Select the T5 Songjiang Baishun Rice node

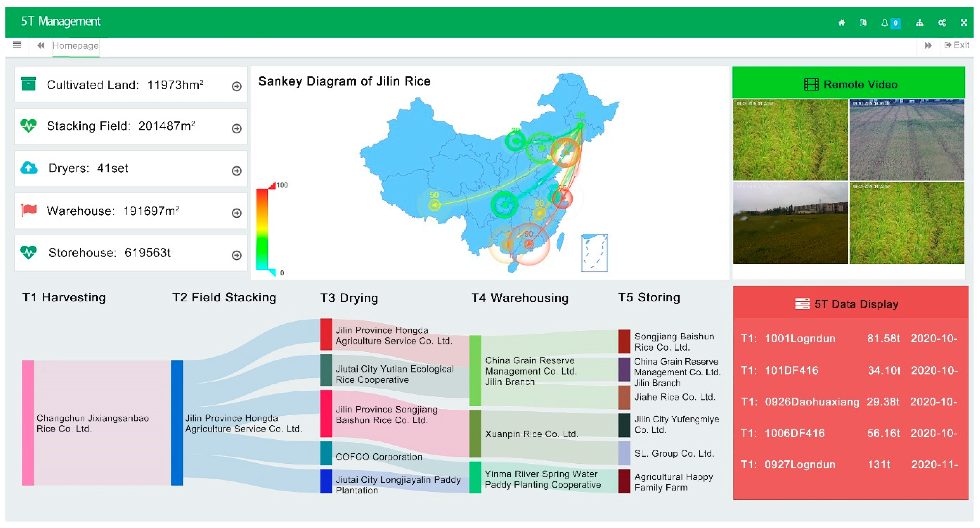pos(624,341)
